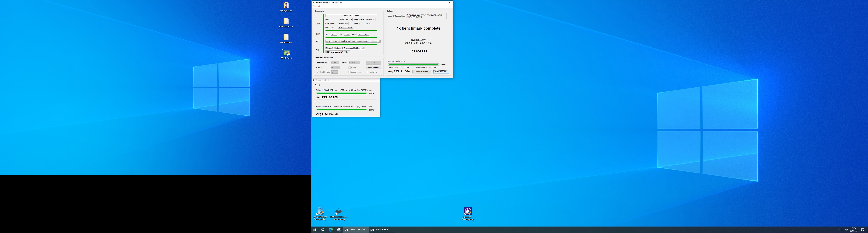The height and width of the screenshot is (233, 868).
Task: Open the taskbar search icon
Action: coord(322,230)
